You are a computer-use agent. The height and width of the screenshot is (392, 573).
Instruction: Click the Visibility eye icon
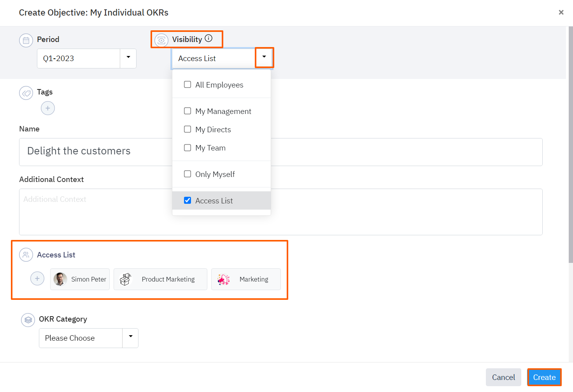(x=161, y=39)
